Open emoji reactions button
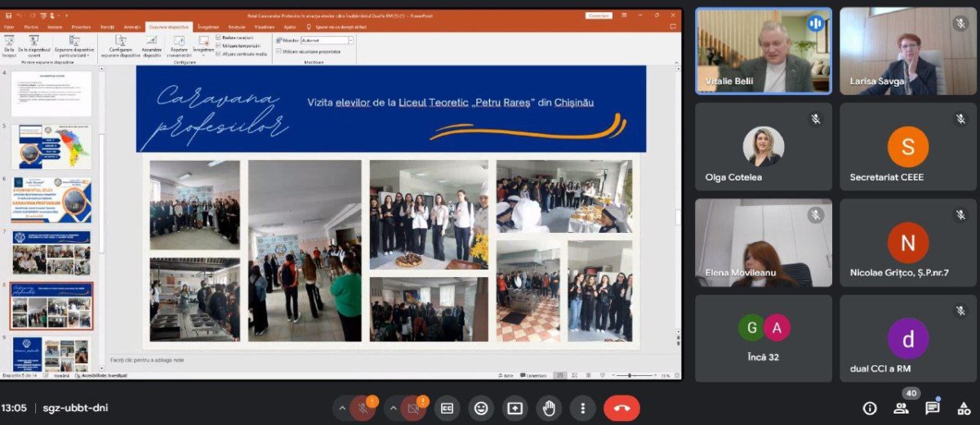The image size is (980, 425). (481, 408)
